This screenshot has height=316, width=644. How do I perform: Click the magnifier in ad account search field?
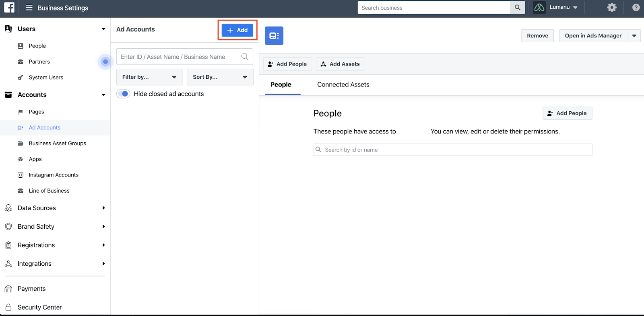coord(245,57)
